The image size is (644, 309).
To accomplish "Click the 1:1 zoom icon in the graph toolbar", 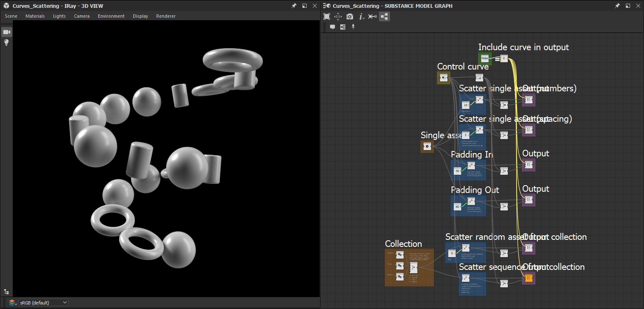I will (338, 16).
